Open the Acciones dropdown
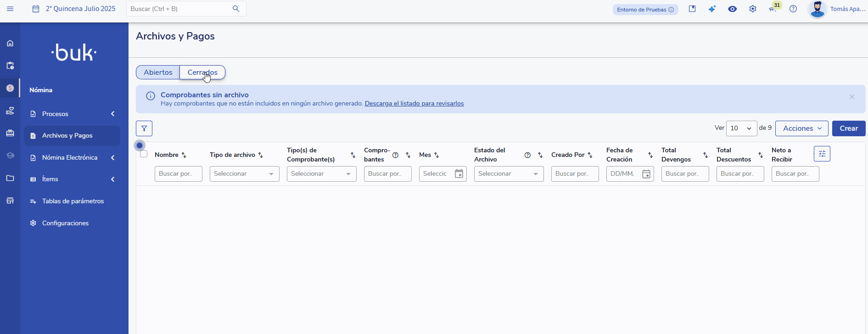This screenshot has width=868, height=334. point(801,128)
